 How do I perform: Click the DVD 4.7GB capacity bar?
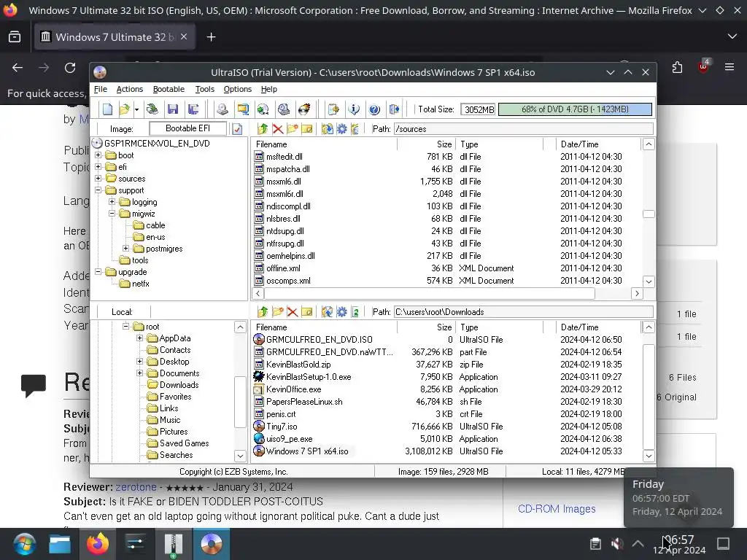click(575, 109)
